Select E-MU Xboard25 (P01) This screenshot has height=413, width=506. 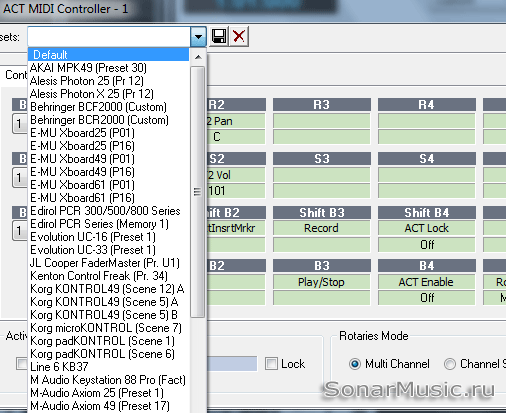(x=108, y=133)
